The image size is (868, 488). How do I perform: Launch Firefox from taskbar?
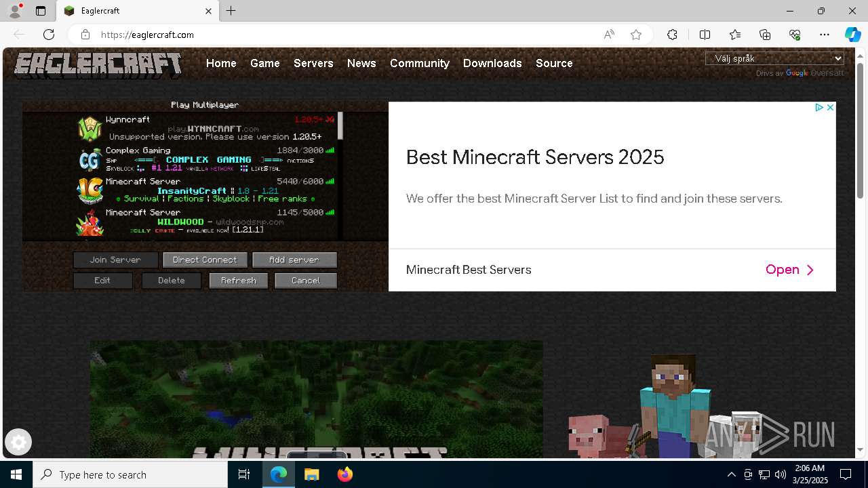click(345, 474)
